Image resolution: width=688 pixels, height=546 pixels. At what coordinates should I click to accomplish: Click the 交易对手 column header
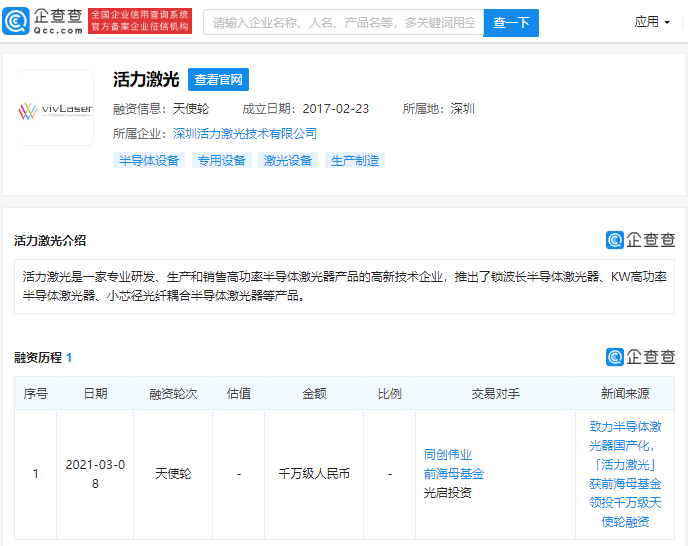(495, 394)
